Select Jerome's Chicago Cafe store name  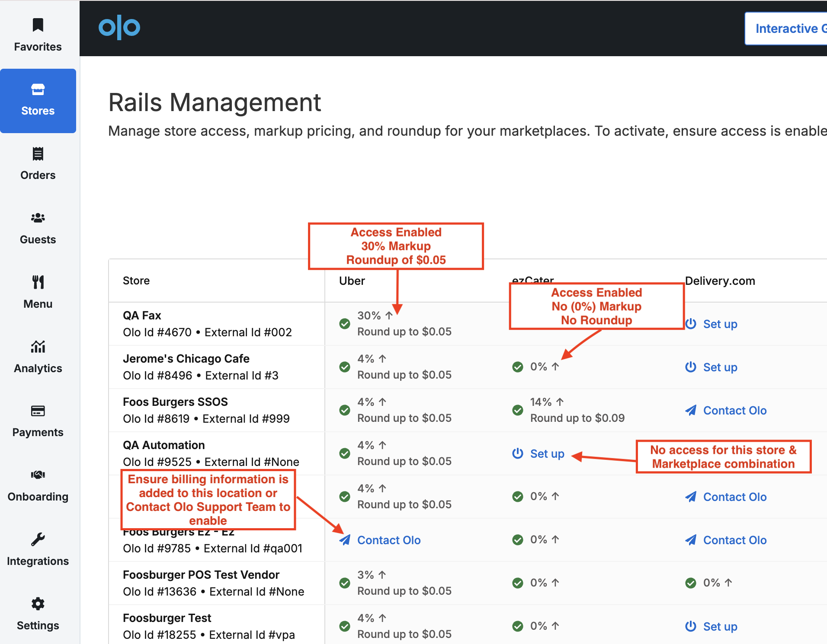point(186,358)
